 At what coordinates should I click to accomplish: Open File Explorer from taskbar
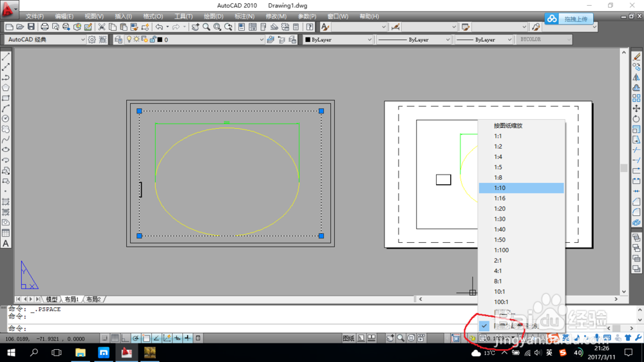80,352
